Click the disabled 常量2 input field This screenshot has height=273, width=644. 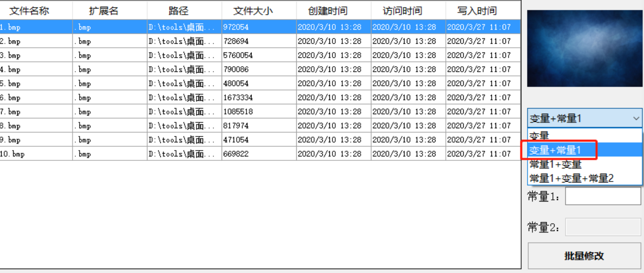pos(603,227)
